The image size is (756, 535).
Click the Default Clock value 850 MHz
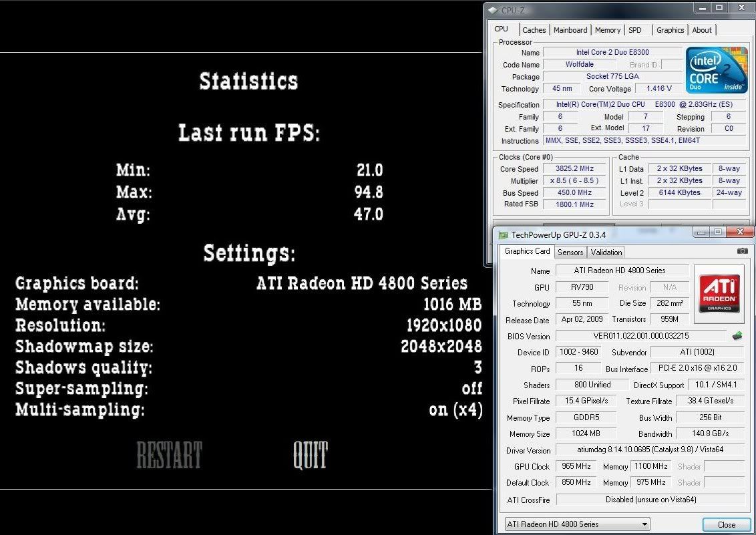(x=576, y=482)
